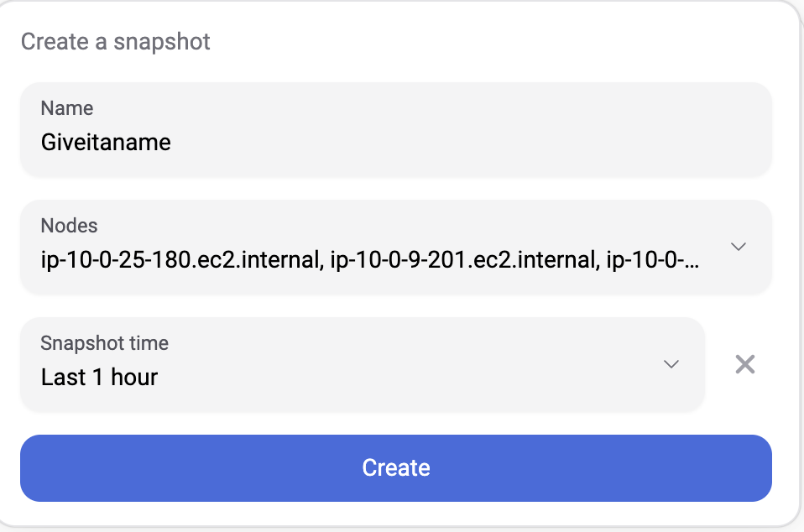Image resolution: width=804 pixels, height=532 pixels.
Task: Click the Create a snapshot title
Action: pyautogui.click(x=117, y=41)
